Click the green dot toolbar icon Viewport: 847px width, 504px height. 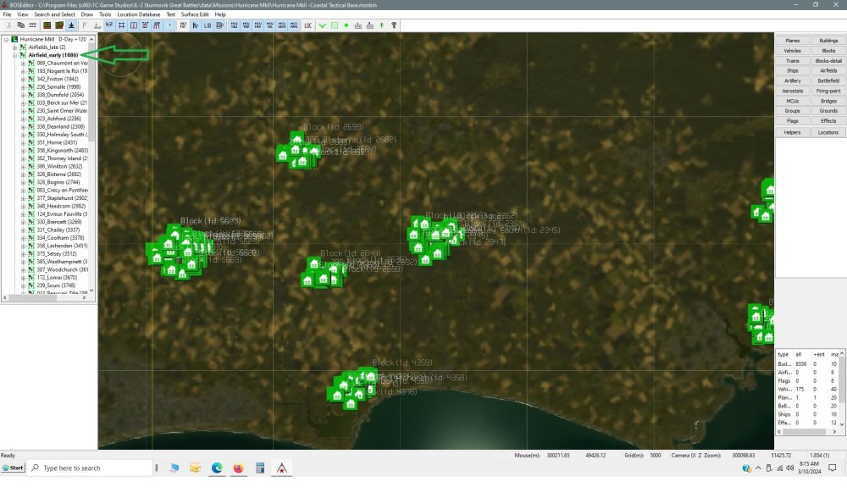pyautogui.click(x=346, y=25)
